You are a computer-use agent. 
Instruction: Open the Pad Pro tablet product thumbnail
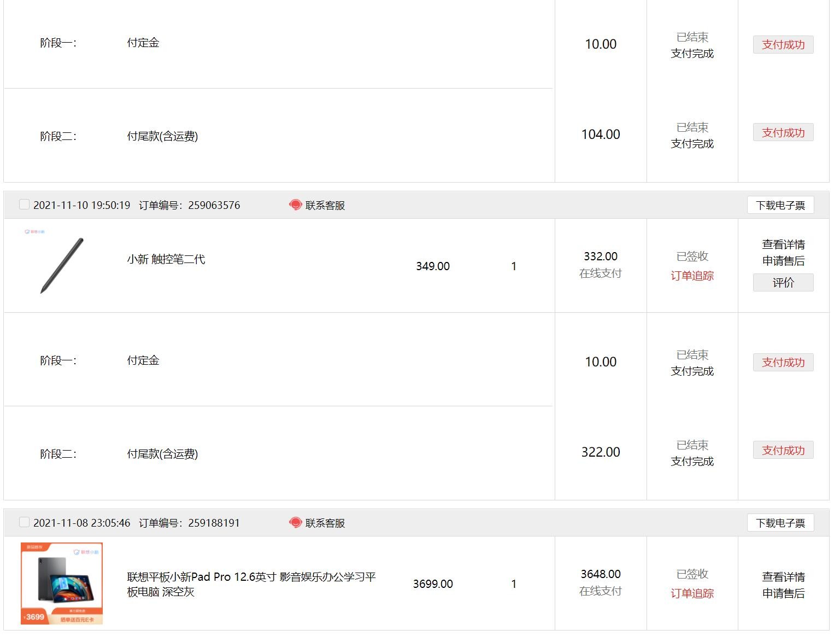[x=62, y=584]
